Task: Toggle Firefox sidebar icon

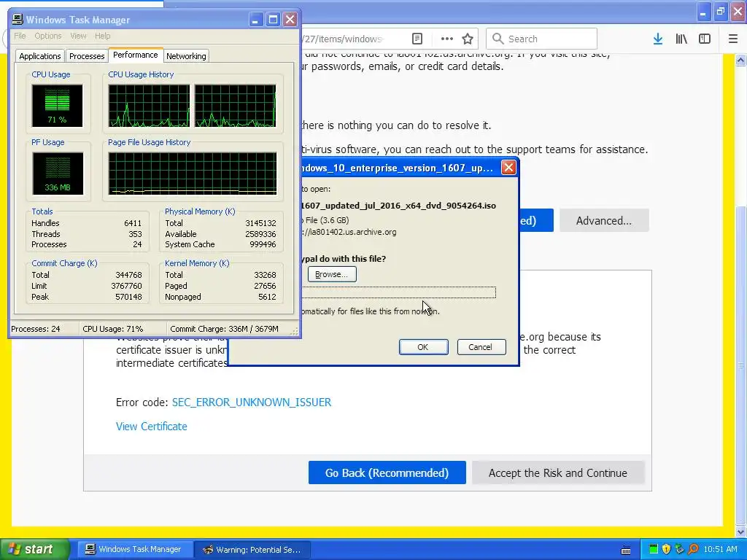Action: 705,39
